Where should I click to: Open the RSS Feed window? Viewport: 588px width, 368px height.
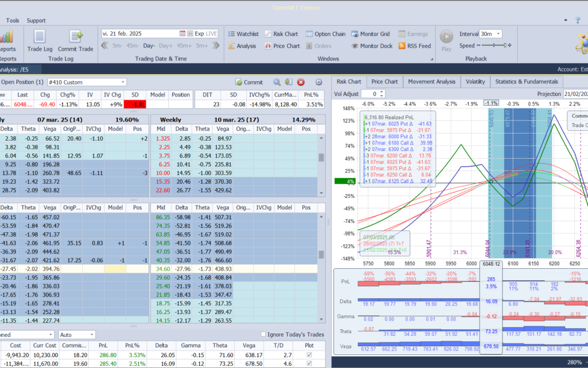point(413,46)
